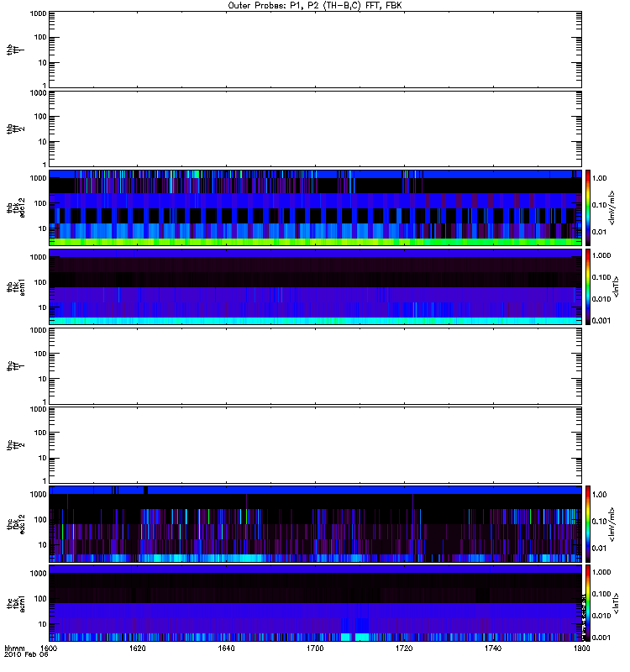Screen dimensions: 630x672
Task: Click the "100" y-tick of the thb fff 2 panel
Action: point(40,117)
